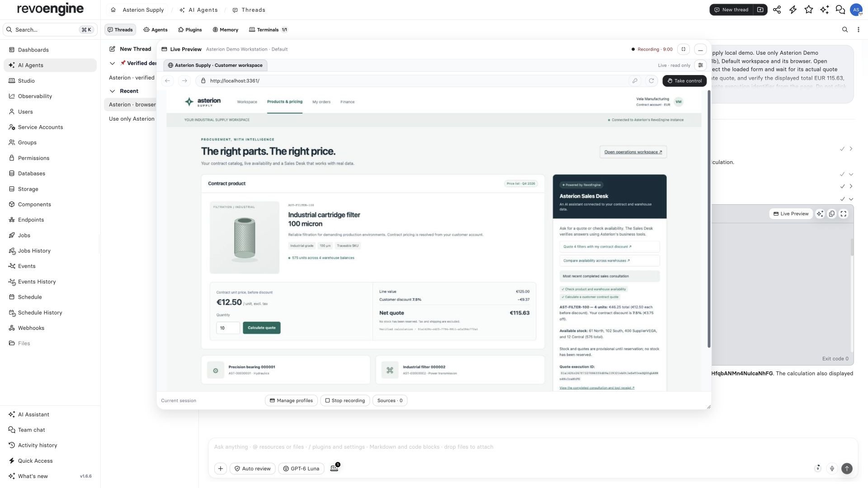Click the fullscreen icon on the output panel
The width and height of the screenshot is (868, 488).
(x=844, y=214)
